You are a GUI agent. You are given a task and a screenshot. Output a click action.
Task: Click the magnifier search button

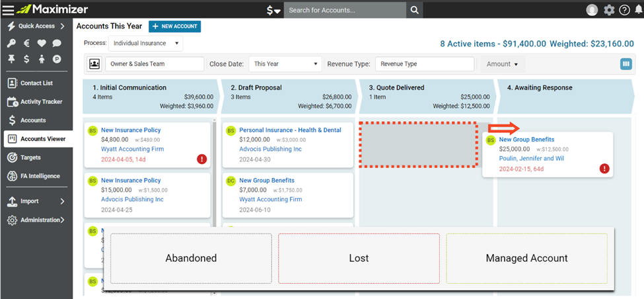(415, 10)
